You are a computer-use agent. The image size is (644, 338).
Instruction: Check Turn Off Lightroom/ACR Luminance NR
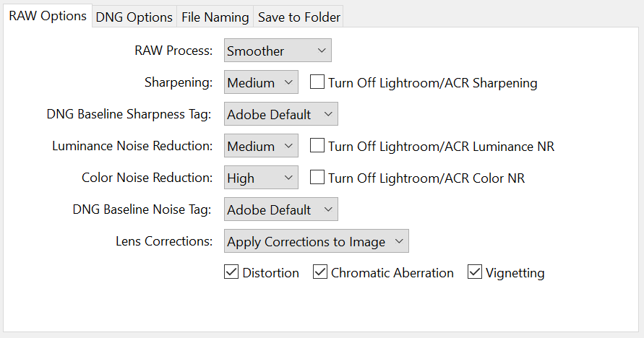pyautogui.click(x=317, y=147)
